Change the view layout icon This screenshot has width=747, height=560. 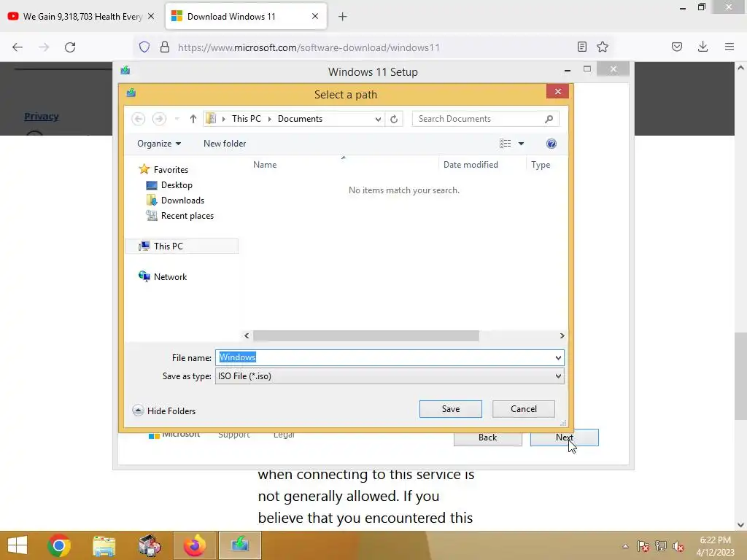pos(505,144)
